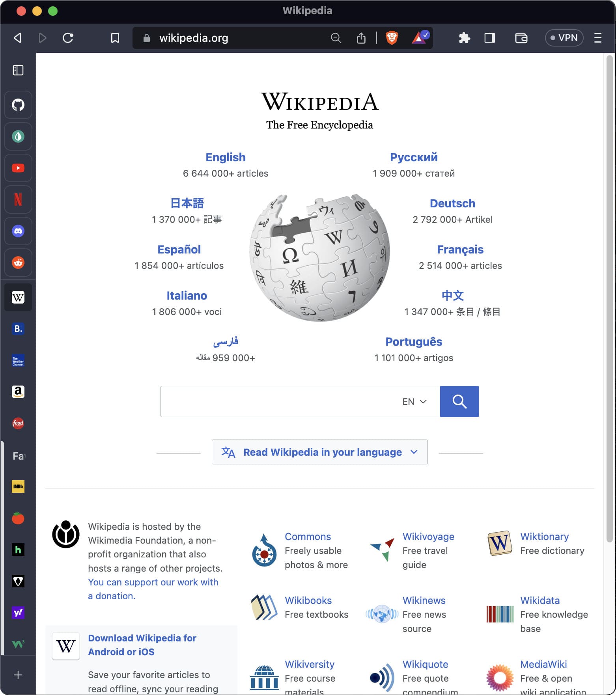This screenshot has height=695, width=616.
Task: Open the browser hamburger menu
Action: click(x=598, y=38)
